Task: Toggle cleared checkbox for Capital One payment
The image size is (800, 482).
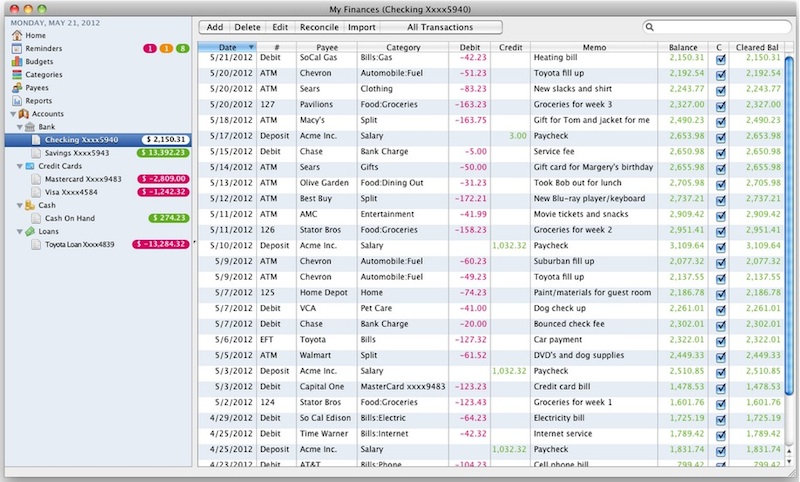Action: [x=720, y=387]
